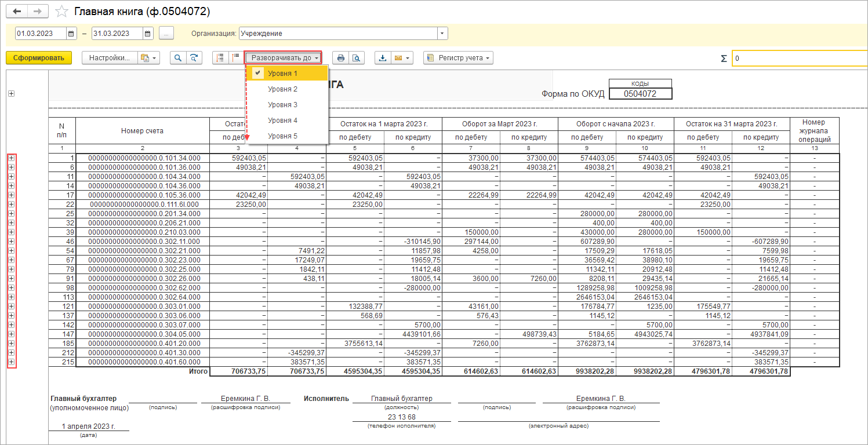Expand all groups icon
This screenshot has height=445, width=868.
click(235, 58)
